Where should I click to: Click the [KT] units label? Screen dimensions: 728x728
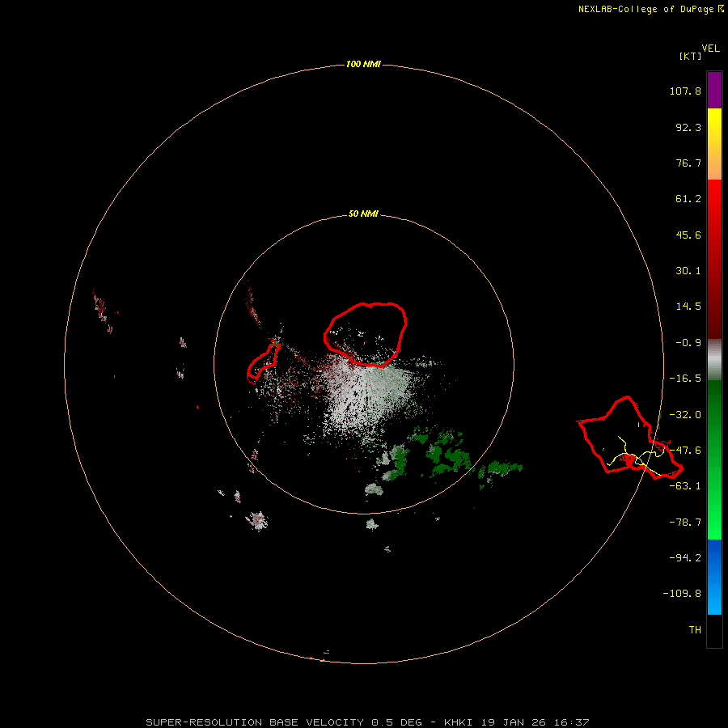point(690,56)
